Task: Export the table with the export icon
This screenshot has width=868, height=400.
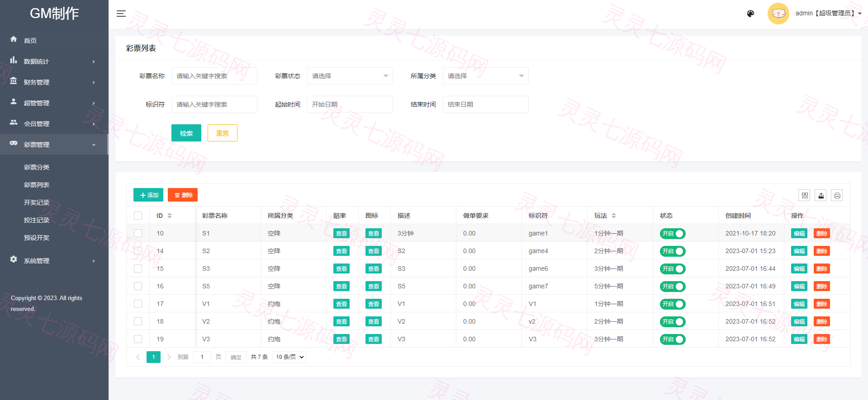Action: (x=821, y=195)
